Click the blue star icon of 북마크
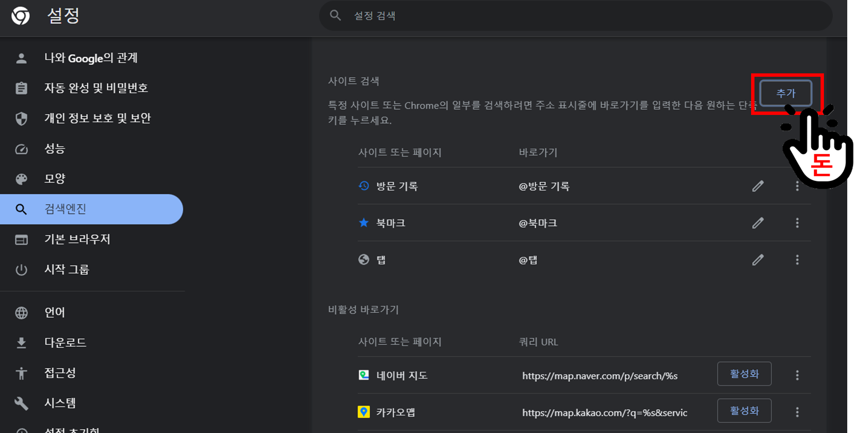The image size is (868, 433). click(x=364, y=223)
